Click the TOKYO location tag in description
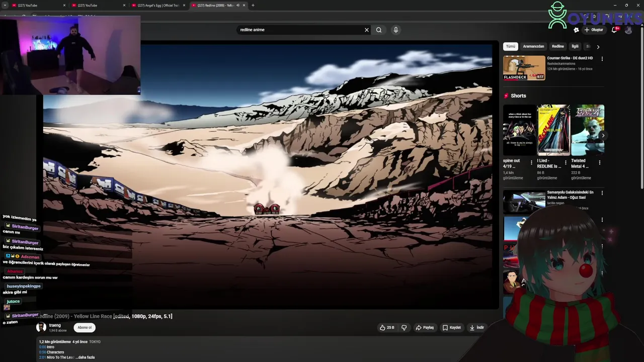644x362 pixels. (x=95, y=342)
